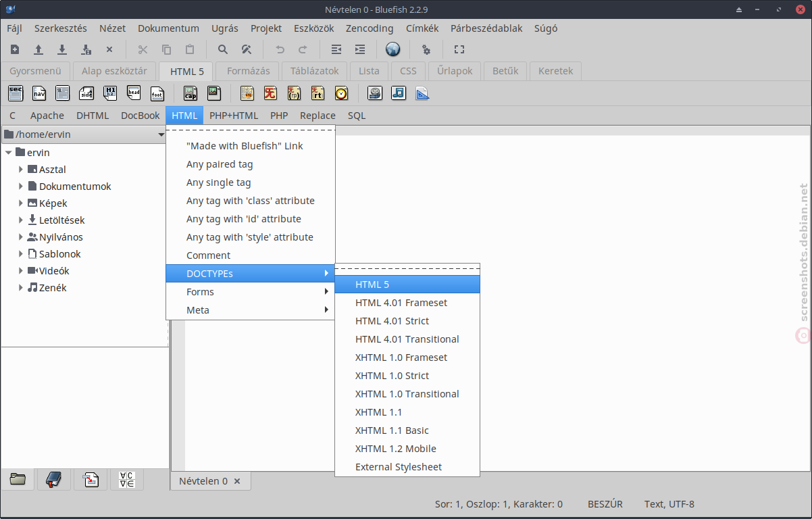Insert hgroup via the H1 h2 icon

coord(110,93)
